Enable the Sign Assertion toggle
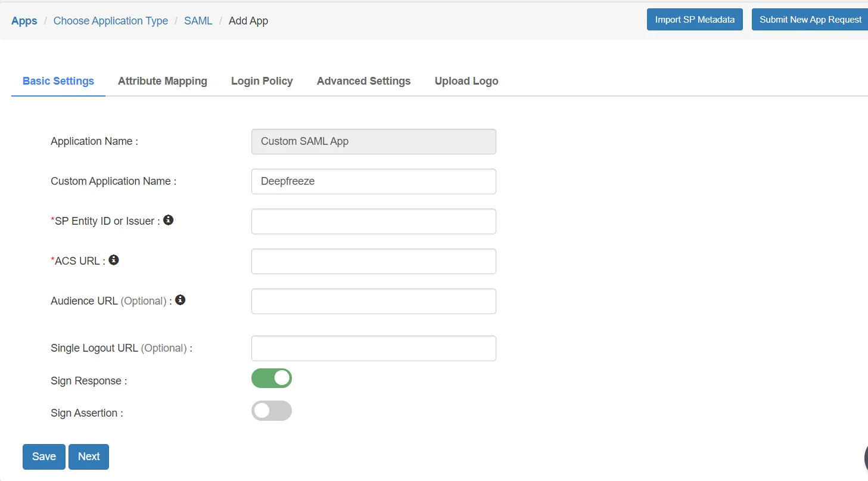 click(x=272, y=411)
